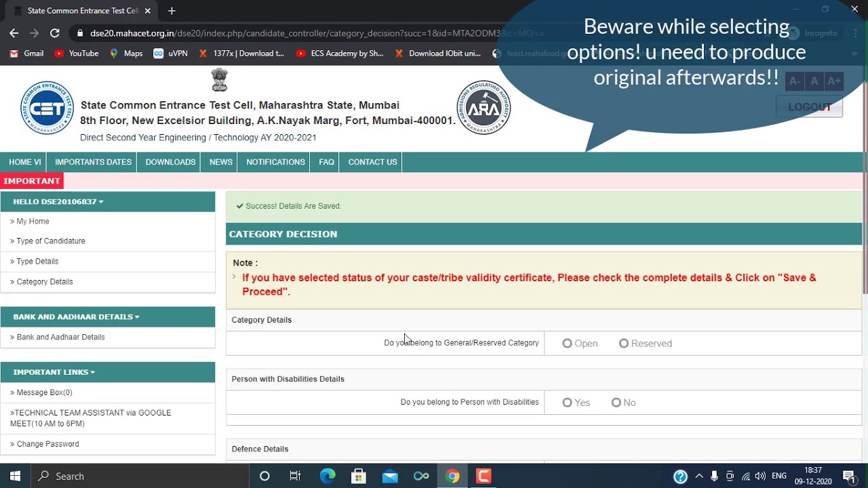
Task: Open Camtasia recorder in the taskbar
Action: tap(484, 476)
